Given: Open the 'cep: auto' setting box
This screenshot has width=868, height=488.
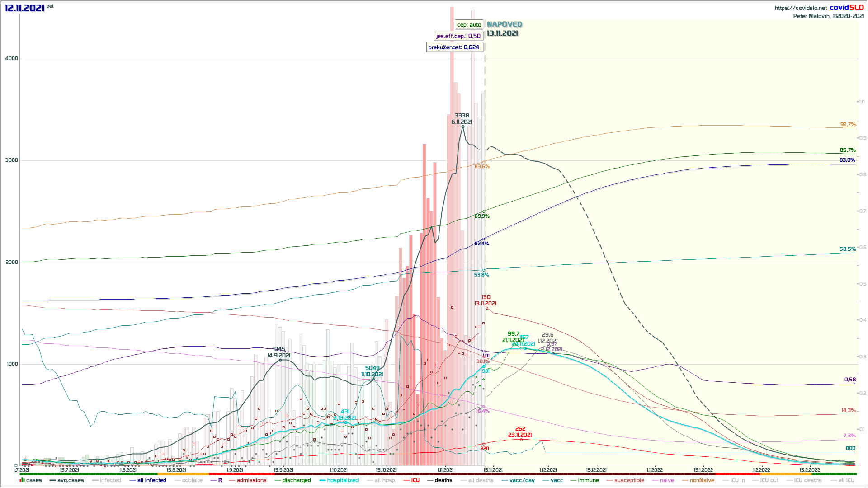Looking at the screenshot, I should point(469,25).
